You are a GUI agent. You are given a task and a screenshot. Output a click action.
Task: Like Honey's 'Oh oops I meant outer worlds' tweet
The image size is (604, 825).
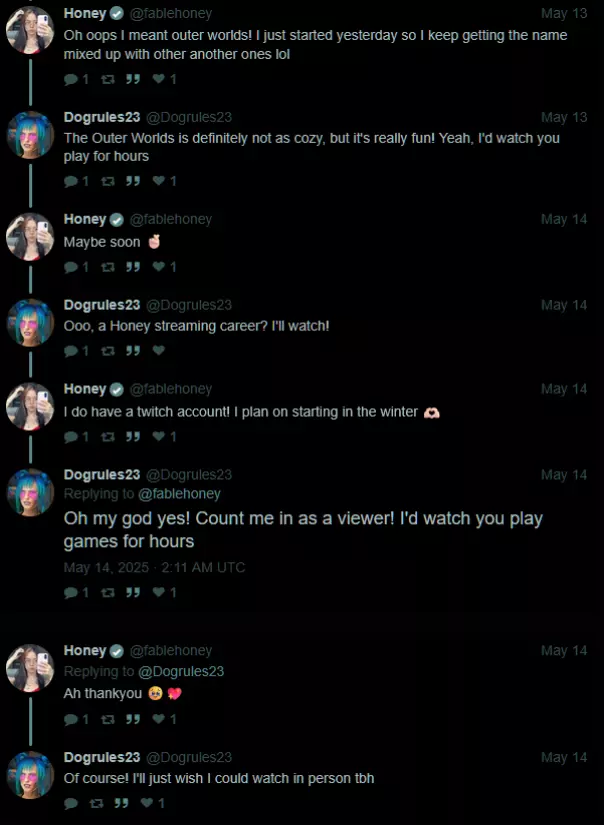coord(164,79)
